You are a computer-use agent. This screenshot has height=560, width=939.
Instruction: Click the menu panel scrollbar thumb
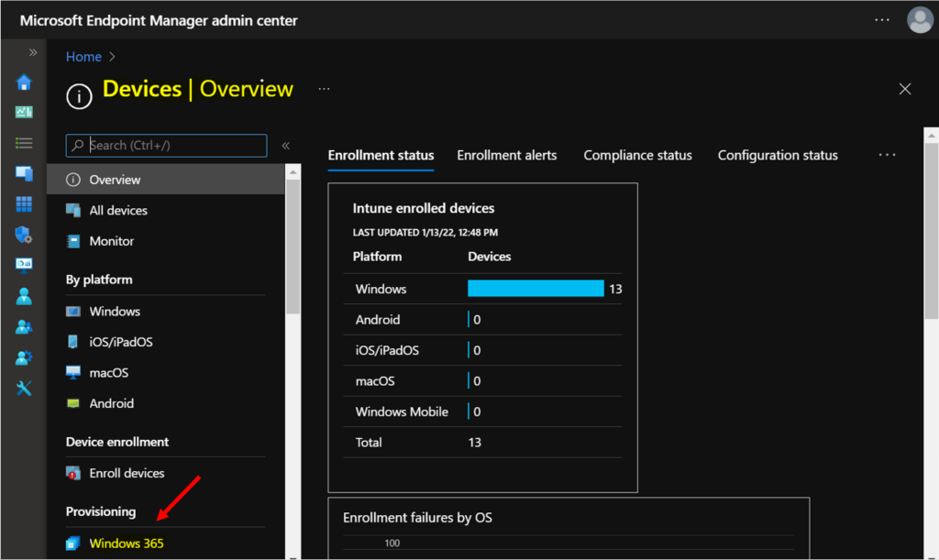(293, 247)
